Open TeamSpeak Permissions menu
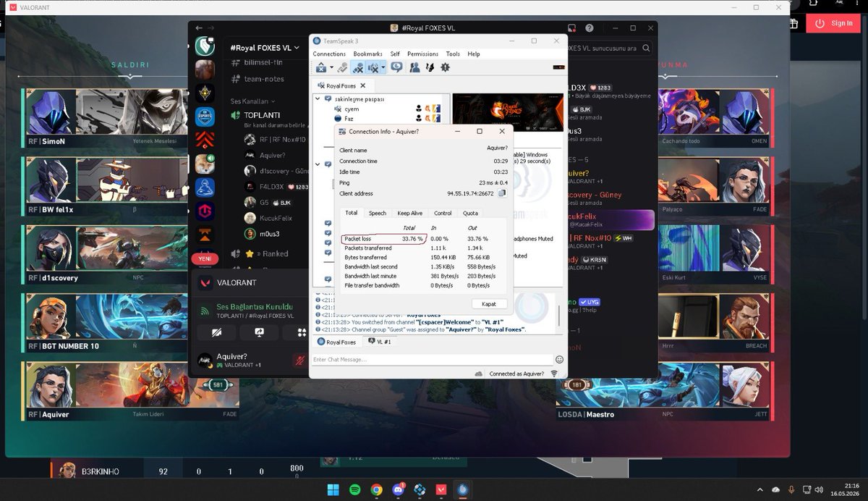 (x=422, y=54)
